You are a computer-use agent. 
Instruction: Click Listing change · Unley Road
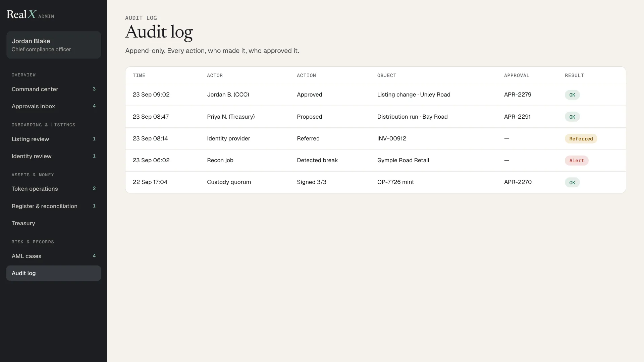tap(414, 95)
